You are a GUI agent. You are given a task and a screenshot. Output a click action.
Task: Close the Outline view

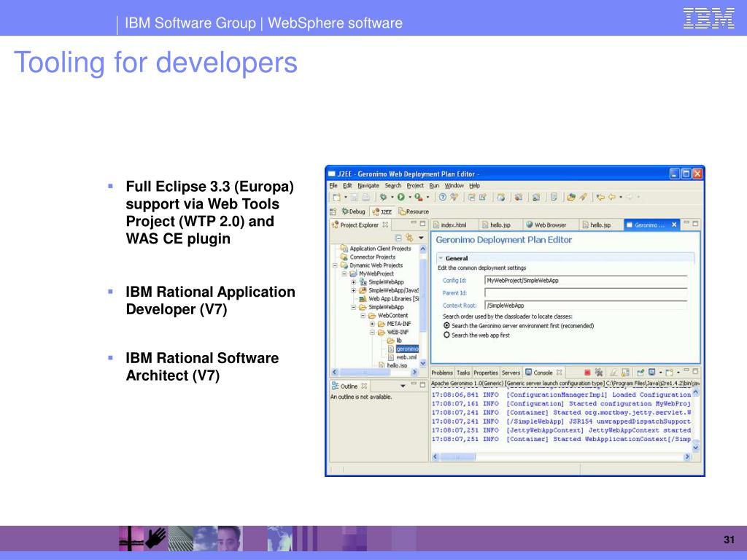pyautogui.click(x=364, y=386)
